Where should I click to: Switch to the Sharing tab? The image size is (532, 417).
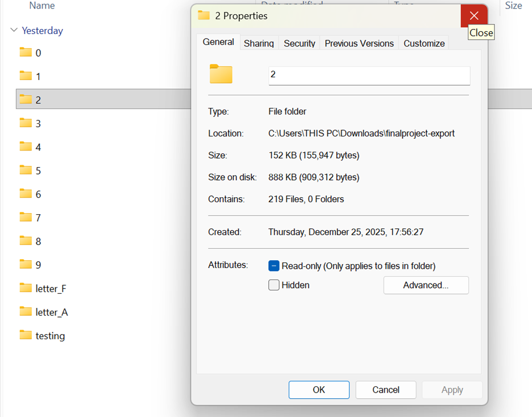pos(259,43)
